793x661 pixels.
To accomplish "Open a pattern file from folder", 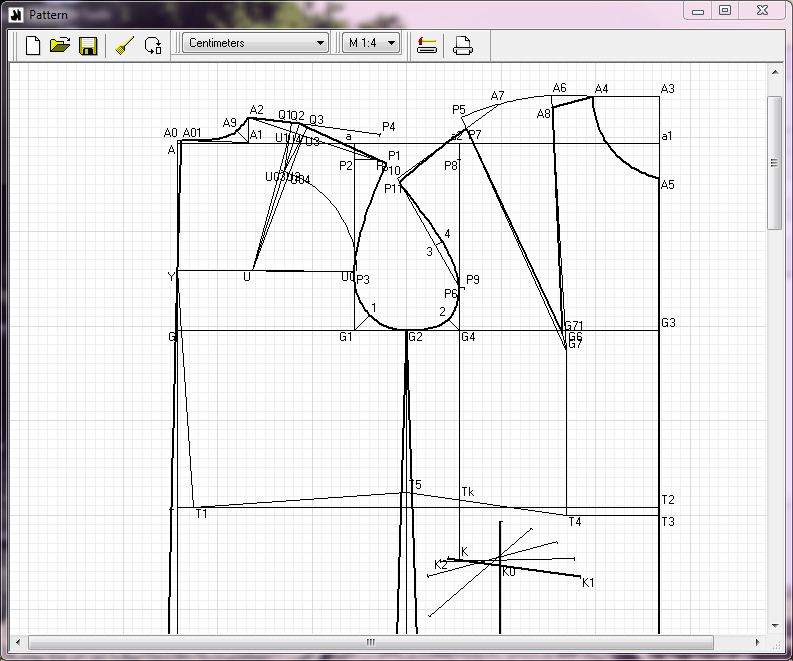I will [x=60, y=46].
